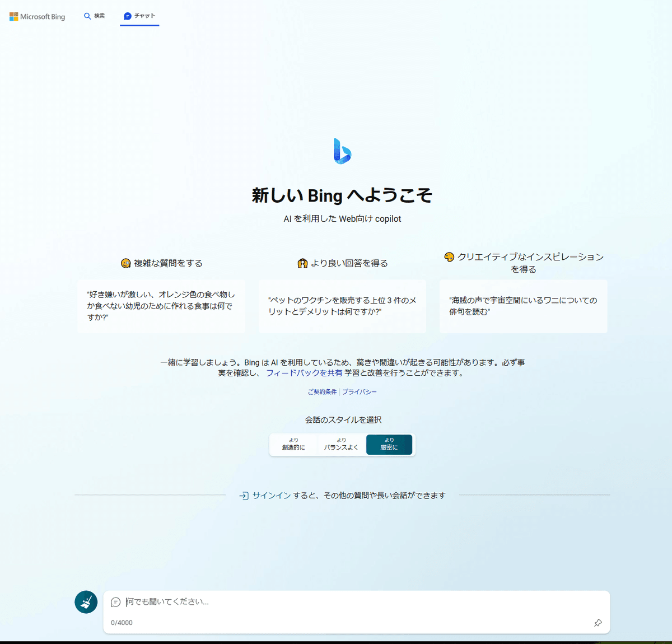Choose the より厳密に conversation style
The width and height of the screenshot is (672, 644).
389,445
